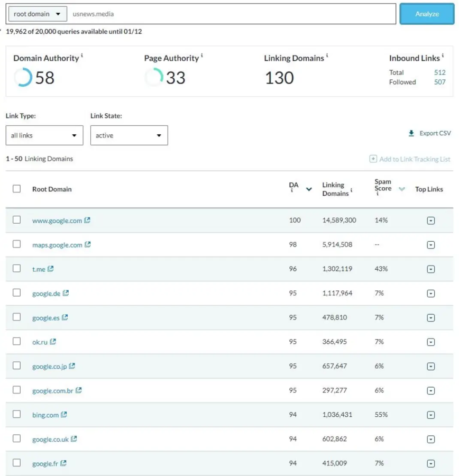Screen dimensions: 459x476
Task: Click the Analyze button
Action: 427,14
